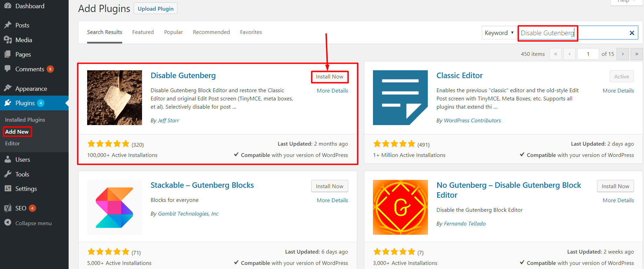644x269 pixels.
Task: Open Stackable – Gutenberg Blocks title link
Action: pyautogui.click(x=202, y=185)
